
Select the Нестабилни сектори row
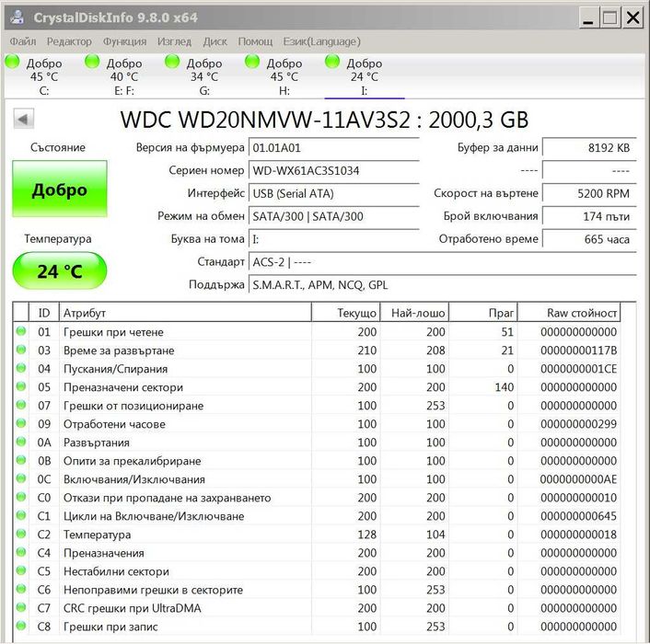[x=317, y=571]
